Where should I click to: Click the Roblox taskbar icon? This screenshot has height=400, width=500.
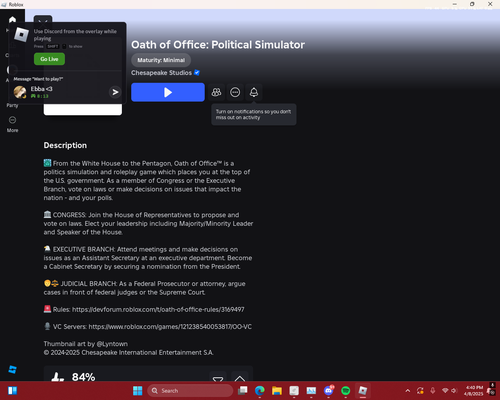[x=363, y=390]
